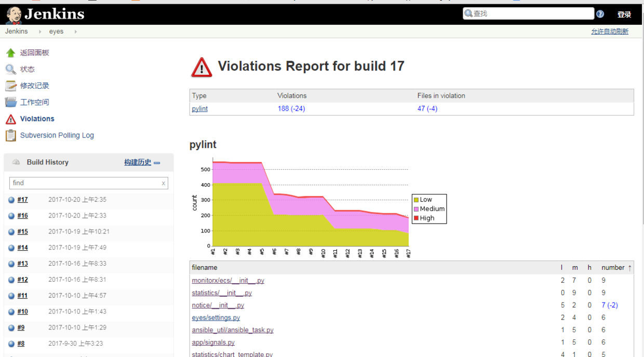Open Subversion Polling Log sidebar item
The width and height of the screenshot is (644, 357).
(57, 135)
